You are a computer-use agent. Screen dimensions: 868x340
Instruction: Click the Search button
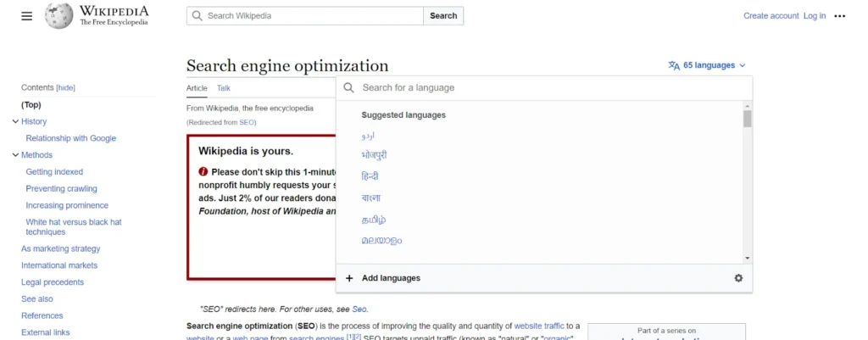coord(443,16)
